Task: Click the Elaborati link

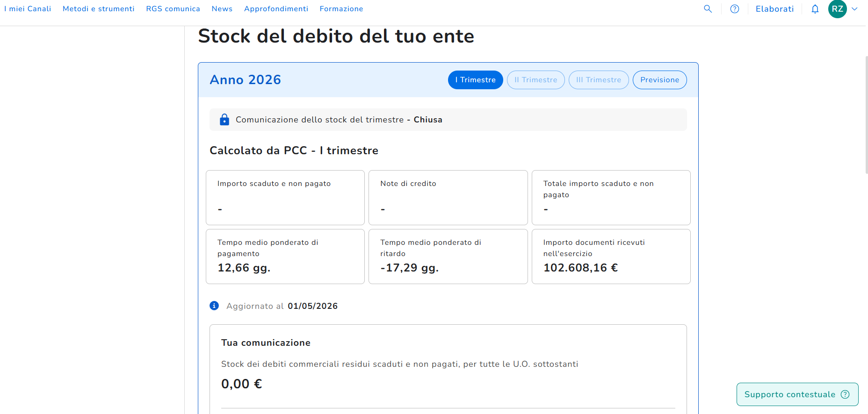Action: click(x=775, y=9)
